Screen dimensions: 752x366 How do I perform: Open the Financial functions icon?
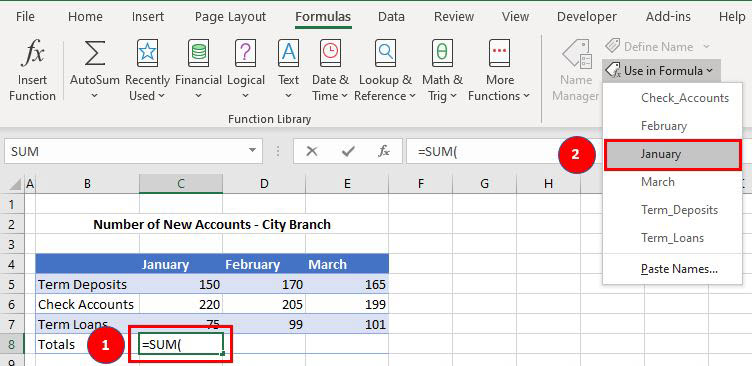pos(198,53)
